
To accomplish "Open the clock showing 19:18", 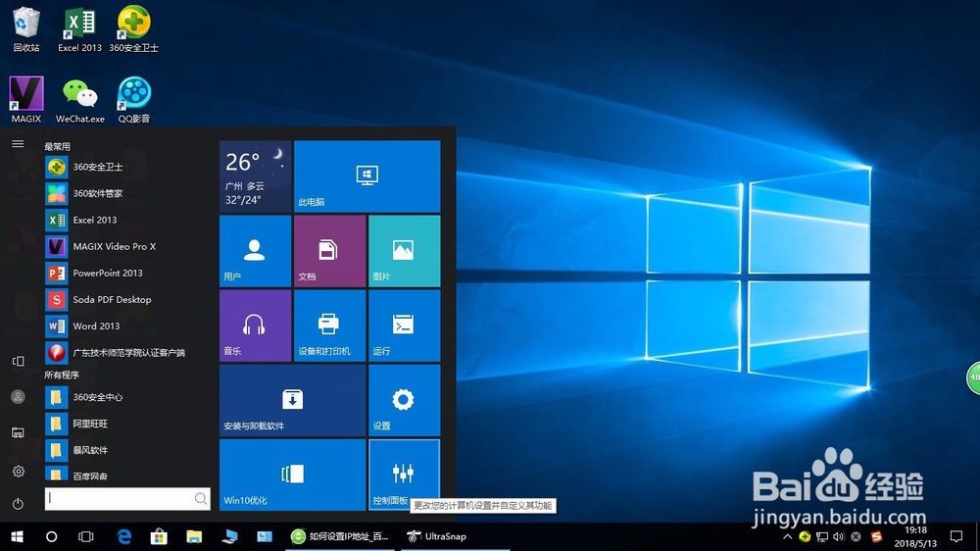I will (915, 536).
